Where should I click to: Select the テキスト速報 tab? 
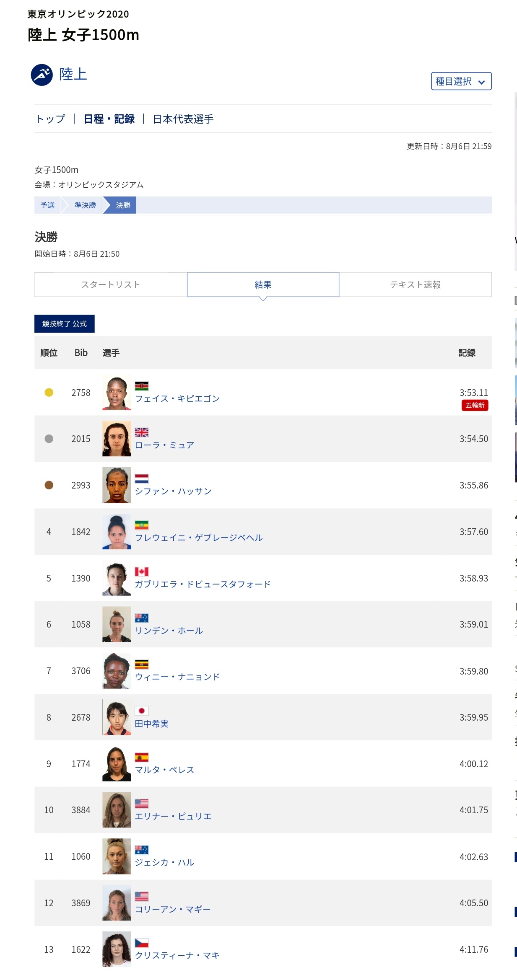coord(415,284)
